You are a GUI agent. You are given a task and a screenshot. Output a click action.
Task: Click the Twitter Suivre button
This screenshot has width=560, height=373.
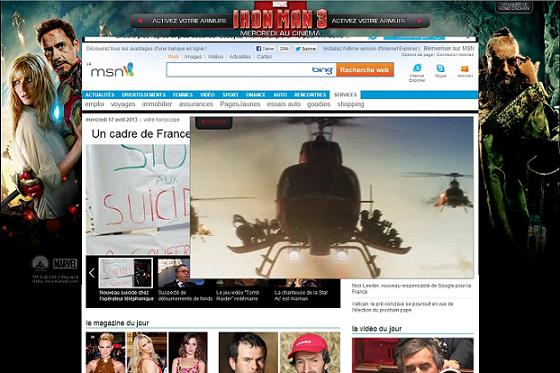click(x=305, y=49)
